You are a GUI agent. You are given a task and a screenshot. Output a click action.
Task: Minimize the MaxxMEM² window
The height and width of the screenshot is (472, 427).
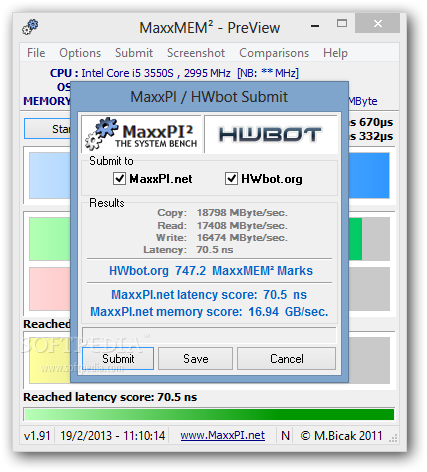(315, 25)
